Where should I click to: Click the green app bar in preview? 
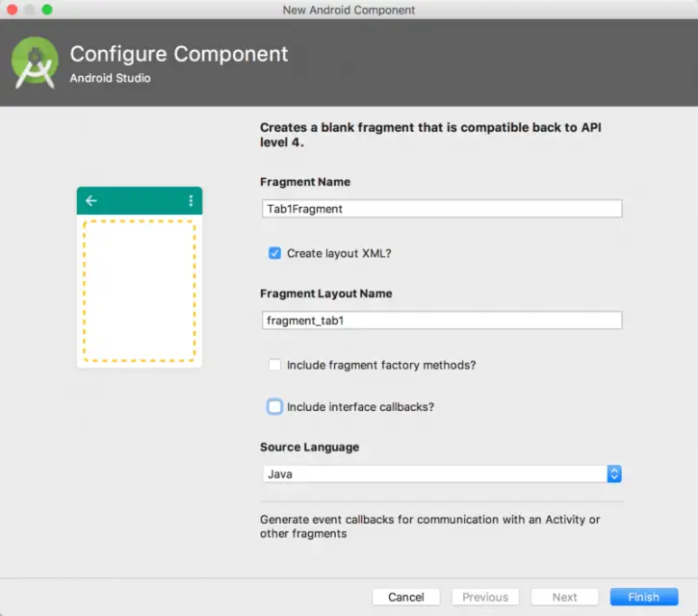[140, 201]
